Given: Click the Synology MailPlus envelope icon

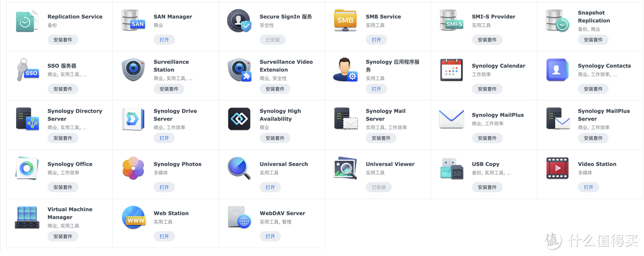Looking at the screenshot, I should pos(451,119).
